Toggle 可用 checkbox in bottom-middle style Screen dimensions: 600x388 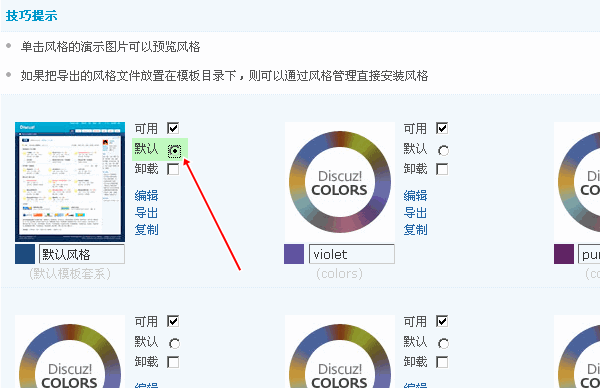[x=442, y=321]
